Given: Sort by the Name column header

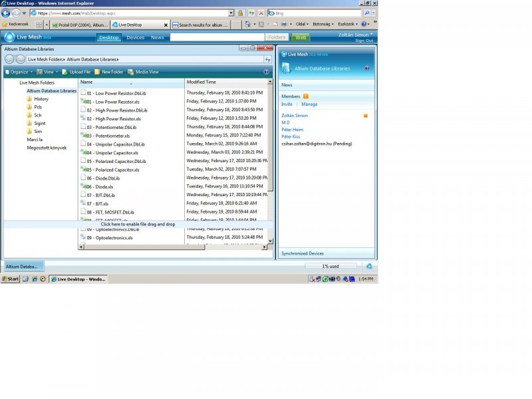Looking at the screenshot, I should 131,82.
